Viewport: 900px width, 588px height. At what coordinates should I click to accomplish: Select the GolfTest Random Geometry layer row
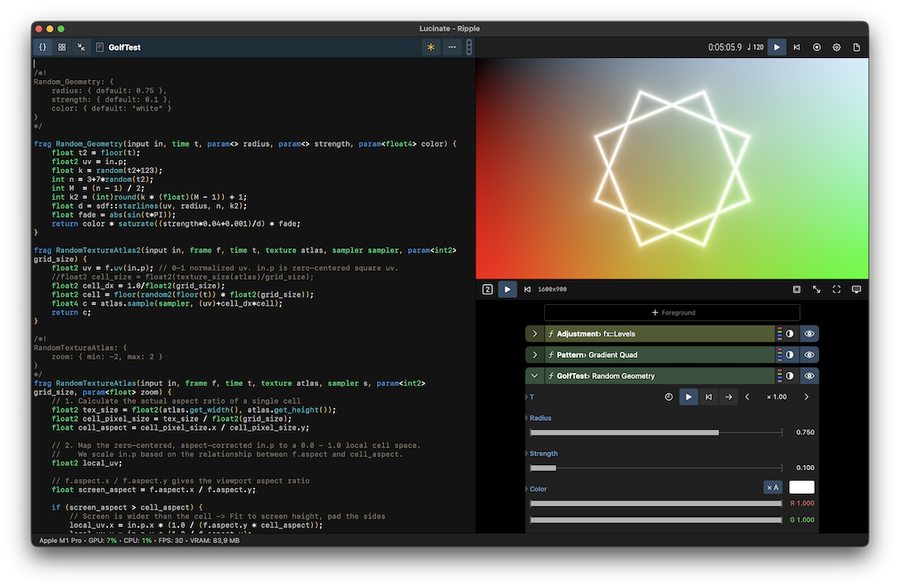(659, 376)
